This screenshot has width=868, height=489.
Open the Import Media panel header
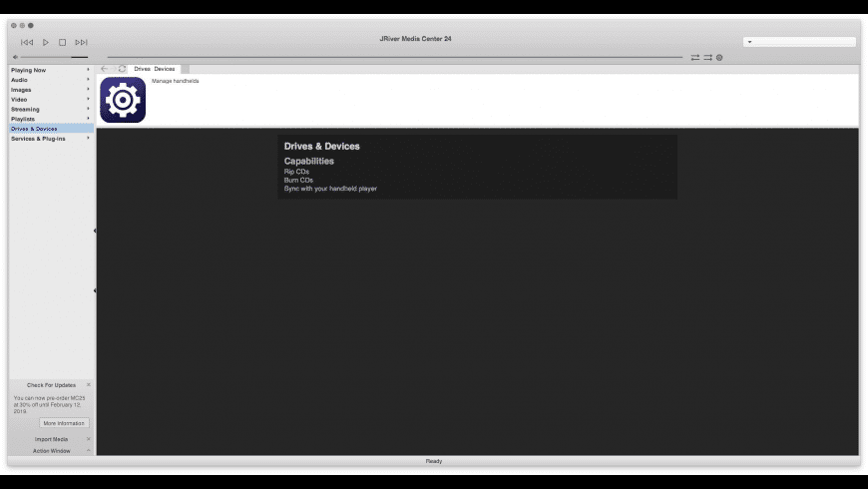pos(51,439)
